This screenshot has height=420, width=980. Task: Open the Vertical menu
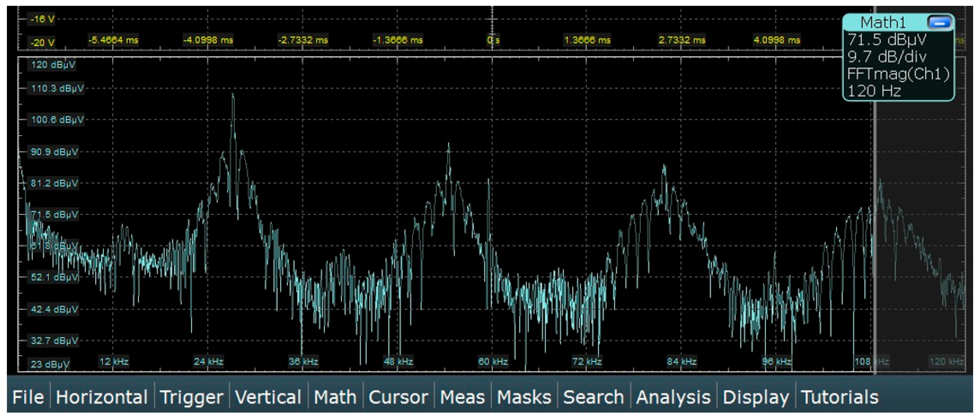tap(268, 397)
